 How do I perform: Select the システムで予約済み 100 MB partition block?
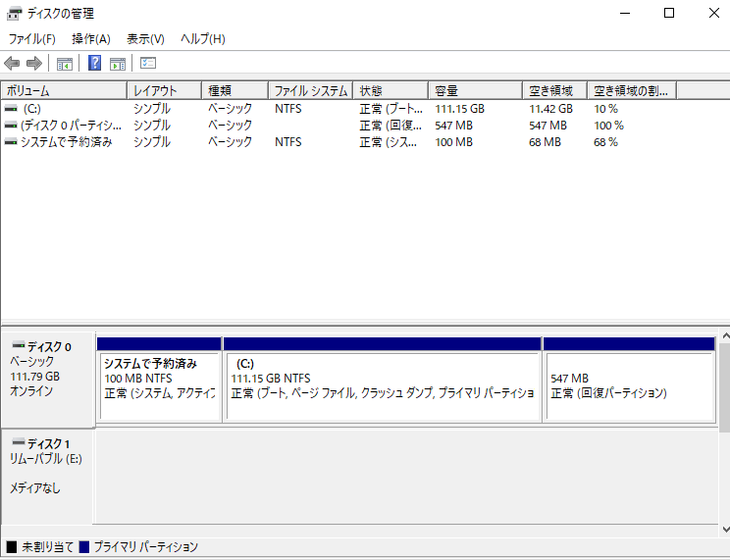159,380
